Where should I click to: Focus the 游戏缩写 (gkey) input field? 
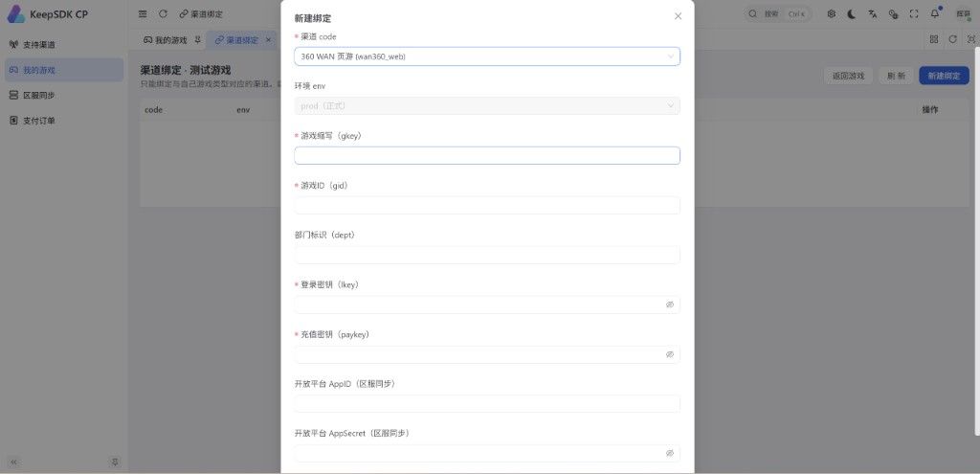click(487, 156)
